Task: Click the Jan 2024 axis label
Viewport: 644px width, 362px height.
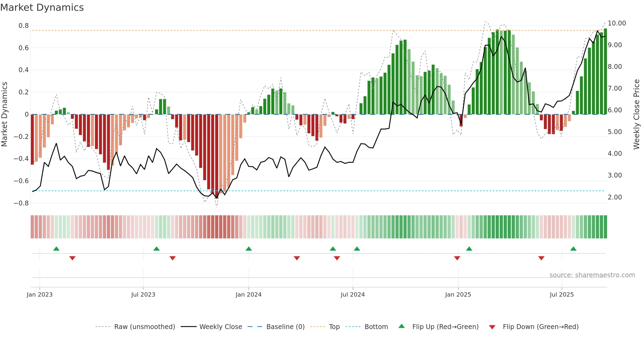Action: tap(249, 294)
